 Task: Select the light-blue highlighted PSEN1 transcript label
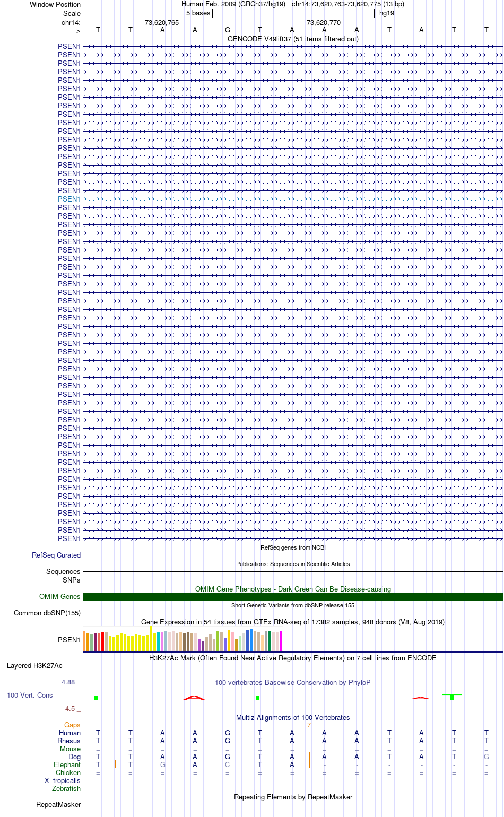(x=69, y=199)
